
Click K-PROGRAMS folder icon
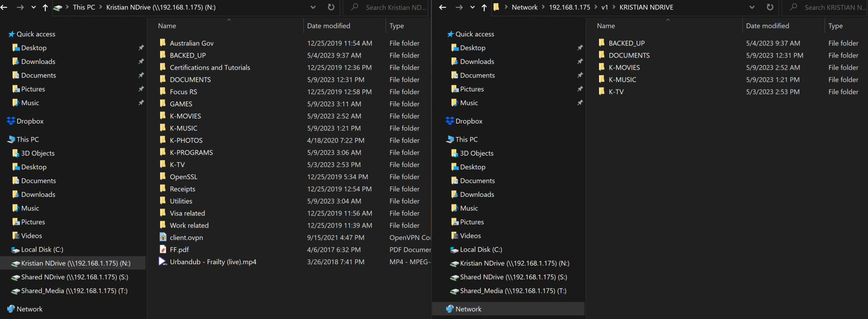click(x=163, y=152)
